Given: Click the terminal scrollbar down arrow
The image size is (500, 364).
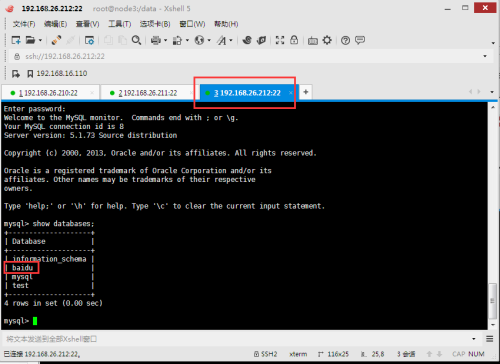Looking at the screenshot, I should coord(493,325).
